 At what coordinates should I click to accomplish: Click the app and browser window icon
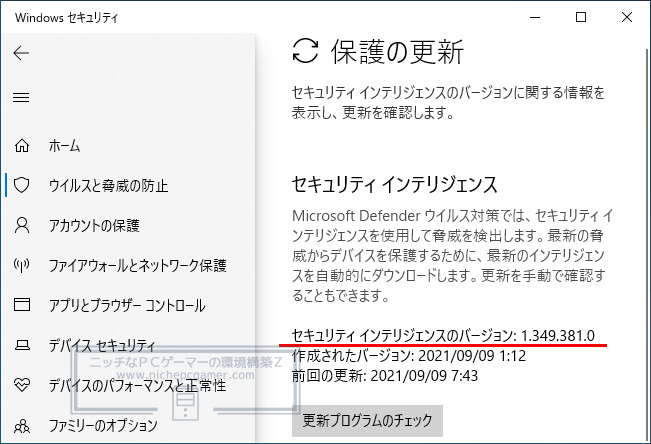pos(22,305)
